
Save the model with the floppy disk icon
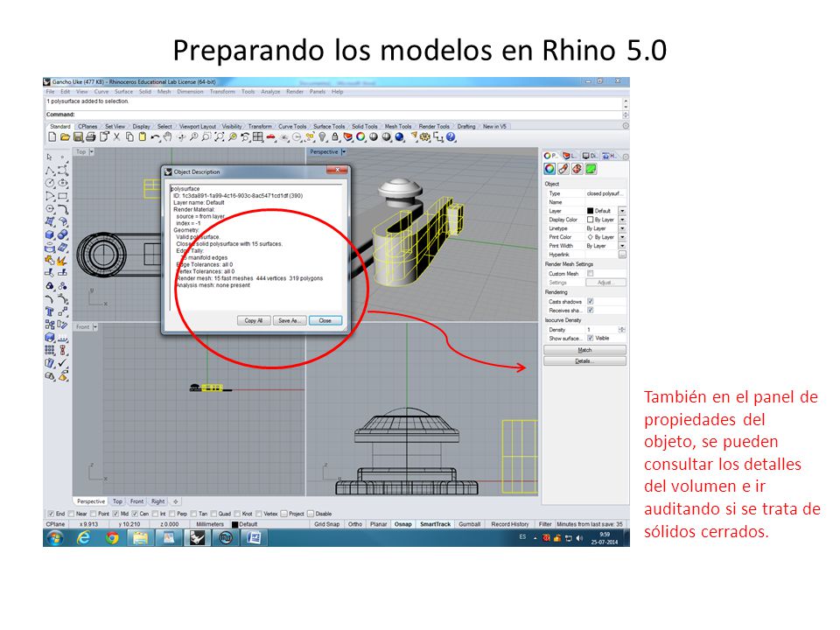coord(78,137)
